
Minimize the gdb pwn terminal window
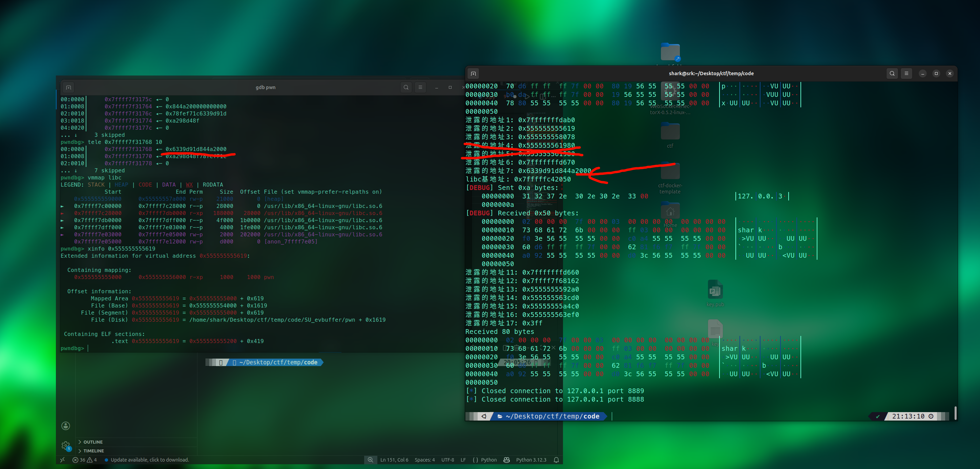(x=436, y=87)
